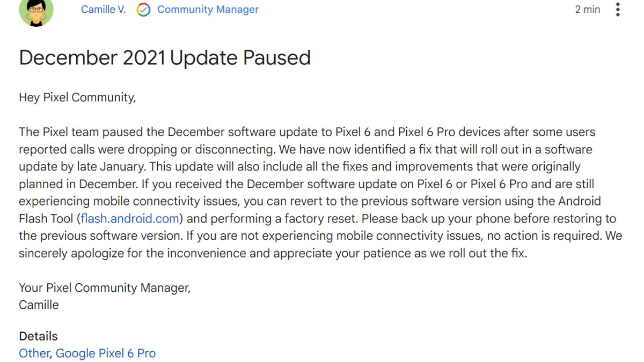Screen dimensions: 644x362
Task: Click the Your Pixel Community Manager line
Action: point(105,287)
